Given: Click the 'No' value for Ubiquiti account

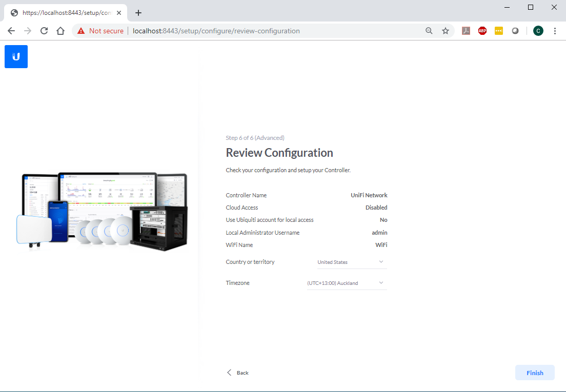Looking at the screenshot, I should click(383, 220).
